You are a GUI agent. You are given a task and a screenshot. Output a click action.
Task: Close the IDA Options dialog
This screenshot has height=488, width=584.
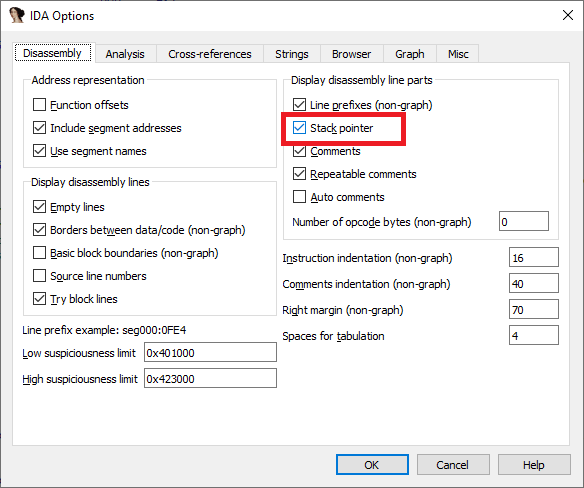[x=568, y=15]
